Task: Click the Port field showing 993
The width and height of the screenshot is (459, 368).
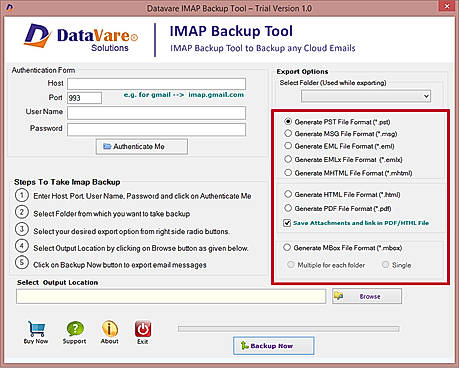Action: (85, 98)
